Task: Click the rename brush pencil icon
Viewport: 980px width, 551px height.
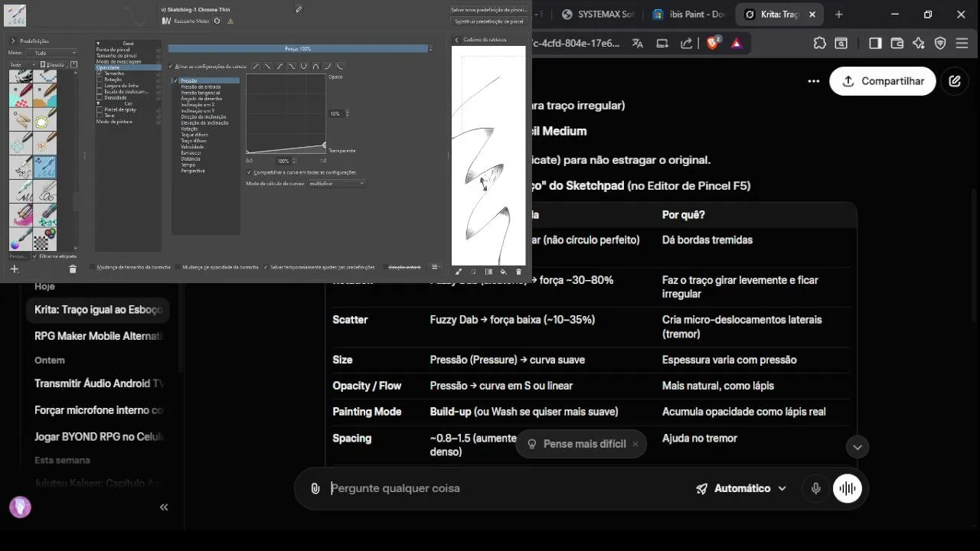Action: [x=299, y=9]
